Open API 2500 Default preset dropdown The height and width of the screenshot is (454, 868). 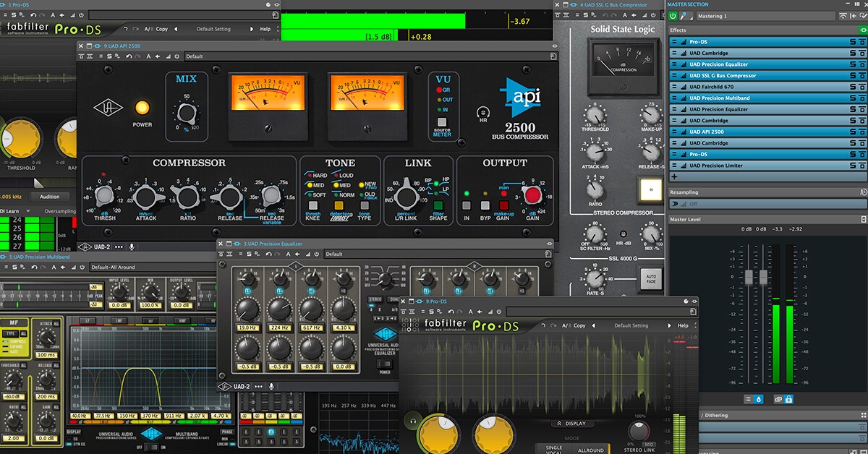coord(373,56)
